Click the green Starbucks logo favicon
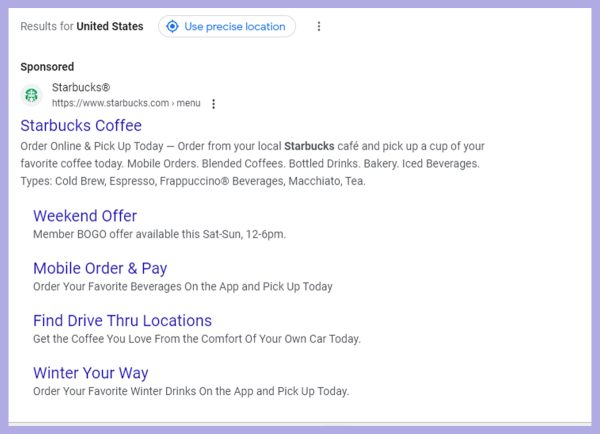 click(31, 95)
